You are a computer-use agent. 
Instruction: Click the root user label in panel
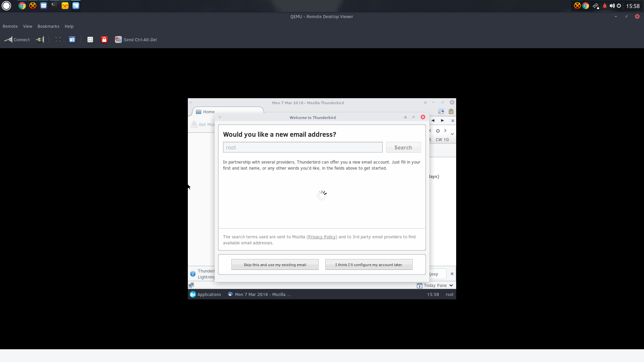[449, 295]
